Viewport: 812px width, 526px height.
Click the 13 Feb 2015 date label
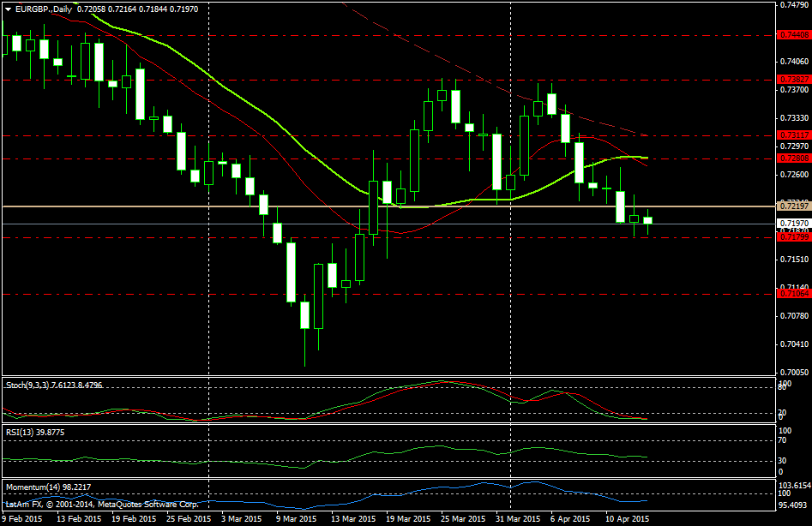78,519
